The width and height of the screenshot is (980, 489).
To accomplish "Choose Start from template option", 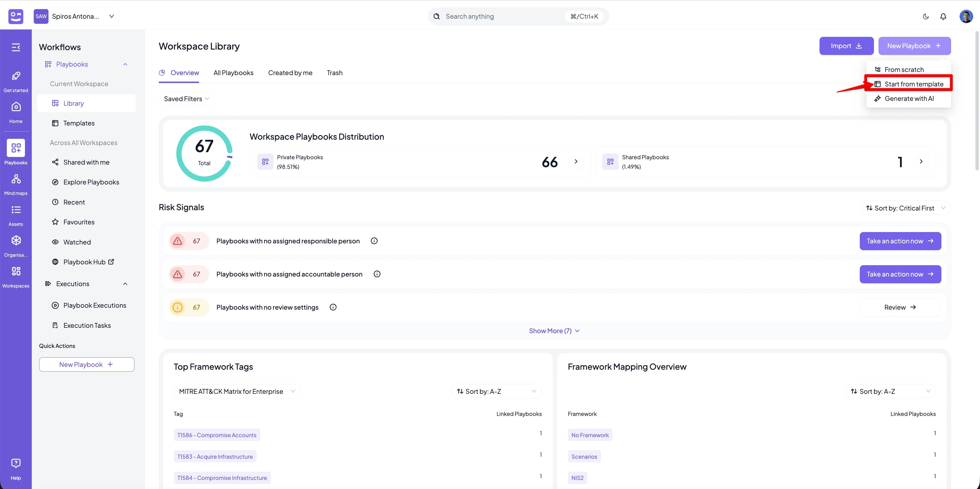I will (x=909, y=84).
